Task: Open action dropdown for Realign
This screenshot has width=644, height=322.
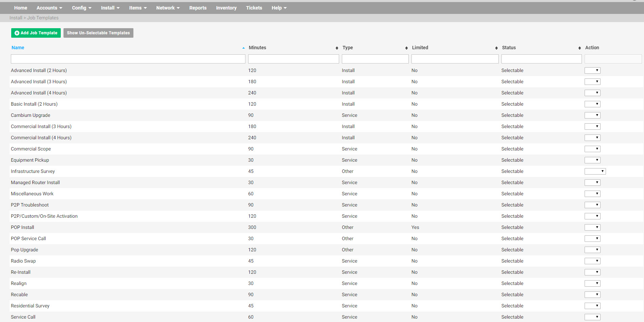Action: pos(592,283)
